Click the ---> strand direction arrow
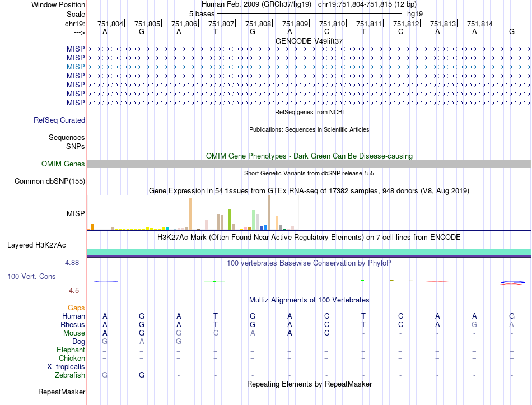 80,32
